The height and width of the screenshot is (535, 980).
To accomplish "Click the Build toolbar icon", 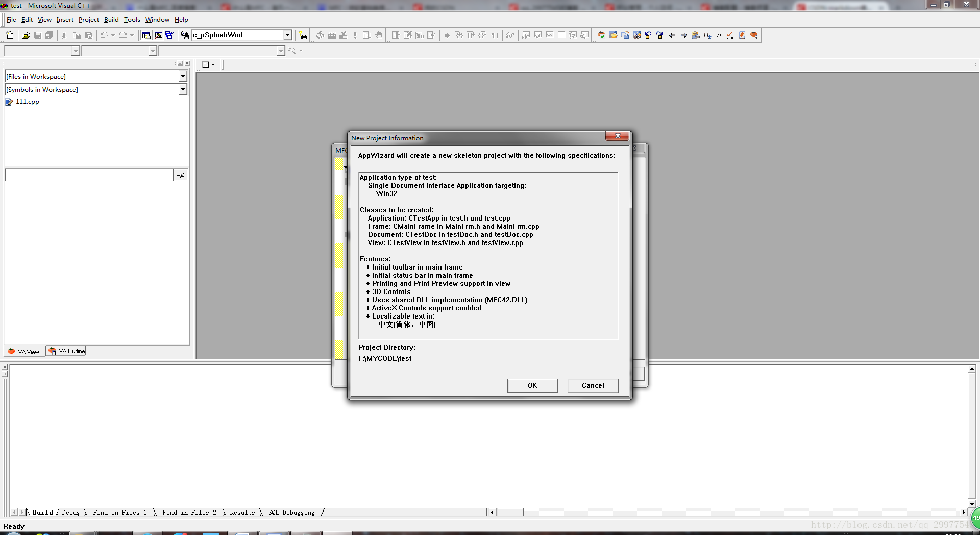I will coord(332,35).
